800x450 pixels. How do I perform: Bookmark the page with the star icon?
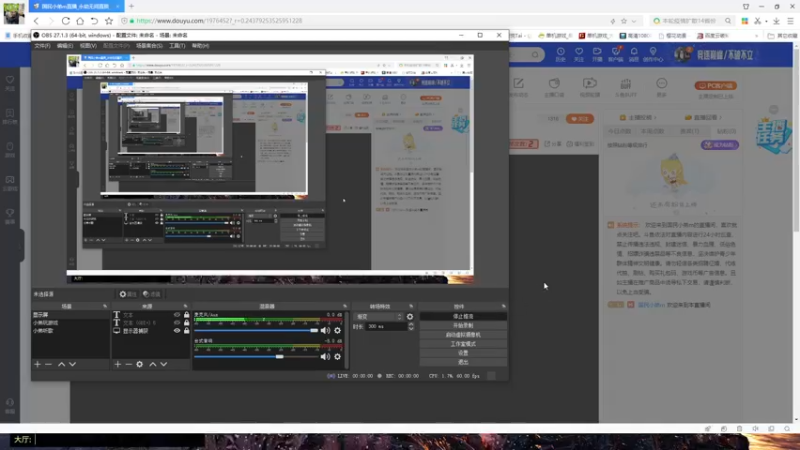(x=109, y=21)
